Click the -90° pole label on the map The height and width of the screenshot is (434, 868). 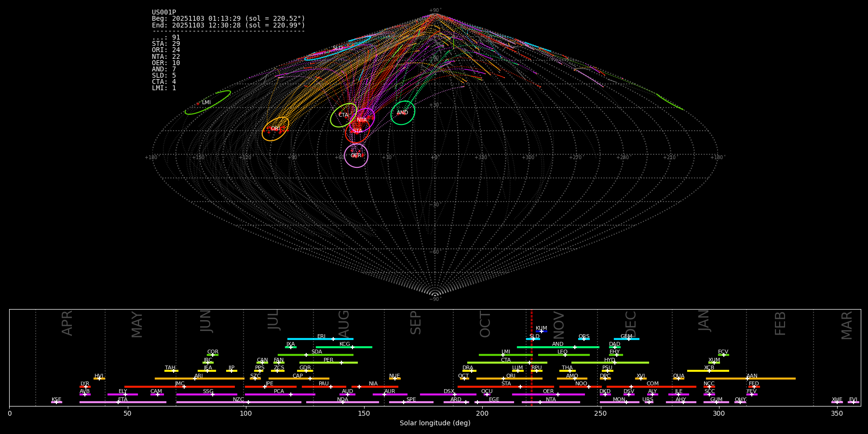coord(434,299)
